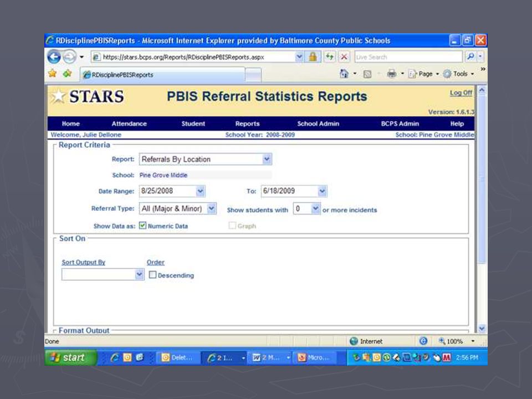This screenshot has width=532, height=399.
Task: Open the Report type dropdown
Action: coord(267,159)
